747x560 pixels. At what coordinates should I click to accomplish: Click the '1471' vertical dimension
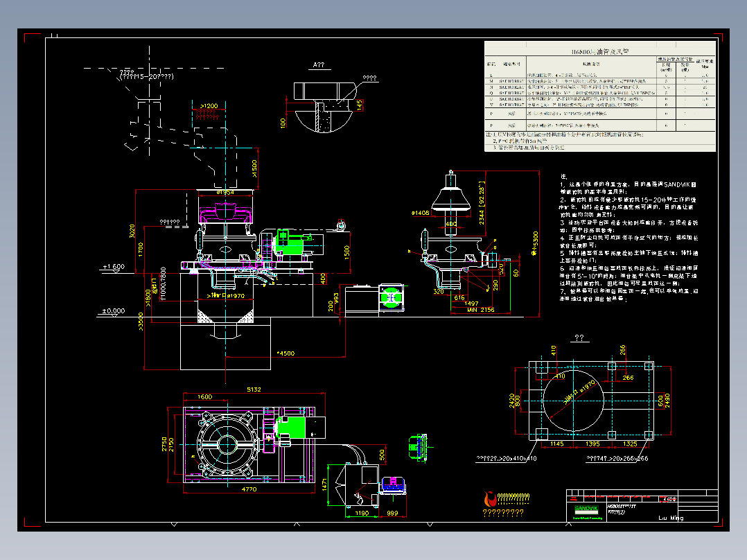[x=324, y=485]
